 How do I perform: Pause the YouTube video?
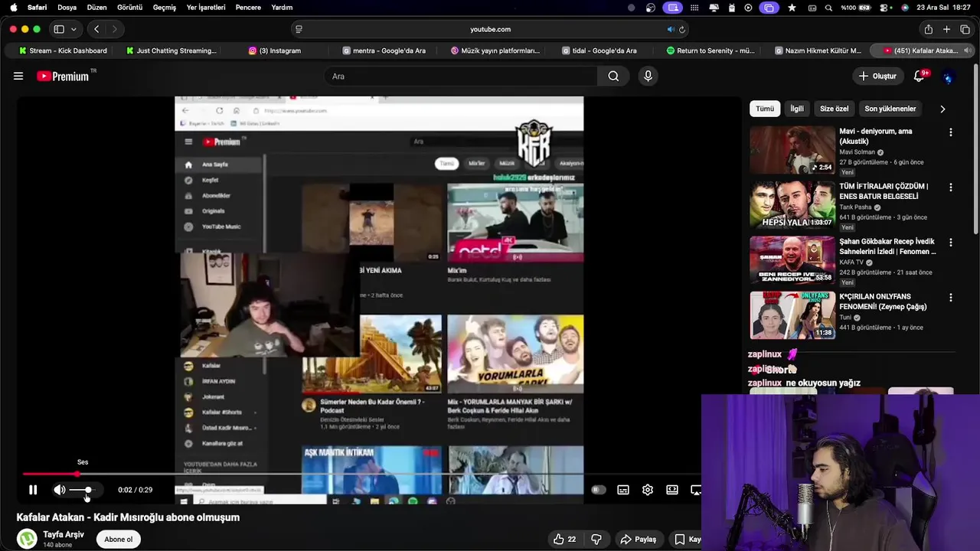pos(33,490)
